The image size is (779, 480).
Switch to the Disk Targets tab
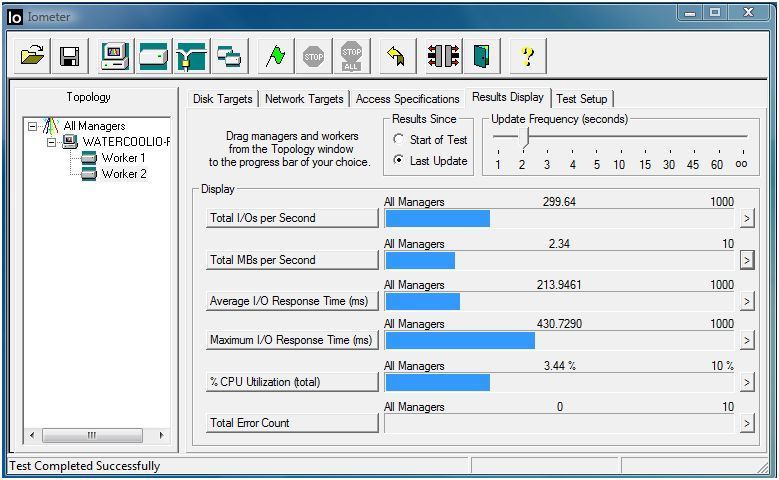click(223, 99)
